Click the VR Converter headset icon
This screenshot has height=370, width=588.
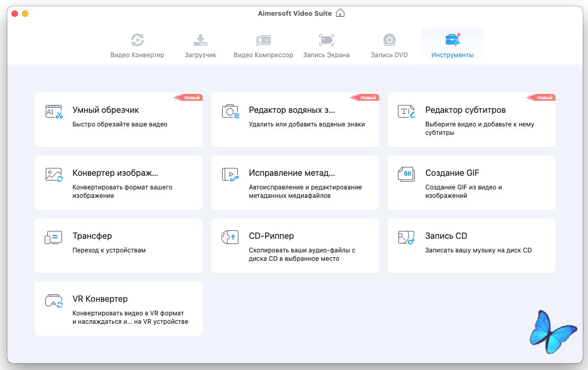(x=54, y=301)
